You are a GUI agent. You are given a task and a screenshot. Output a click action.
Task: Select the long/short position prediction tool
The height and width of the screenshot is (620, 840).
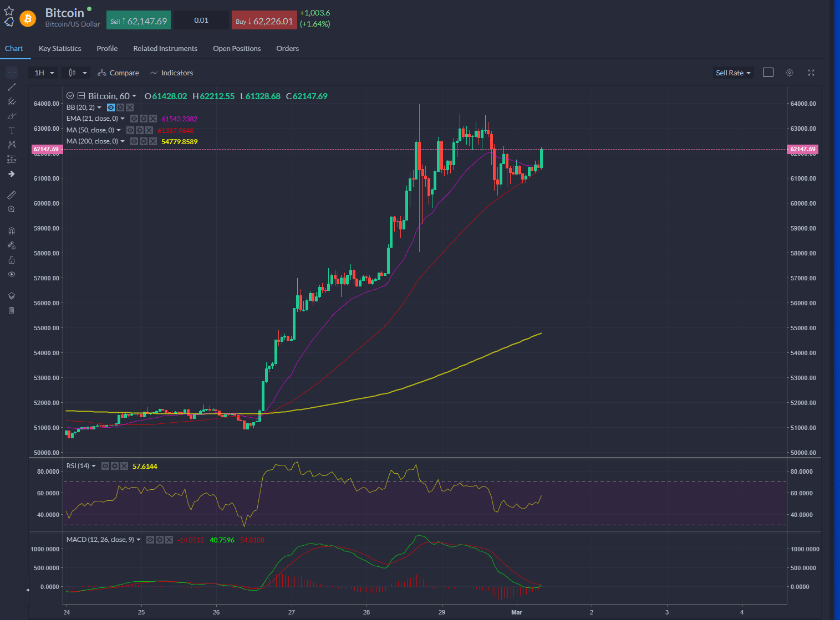pos(12,160)
